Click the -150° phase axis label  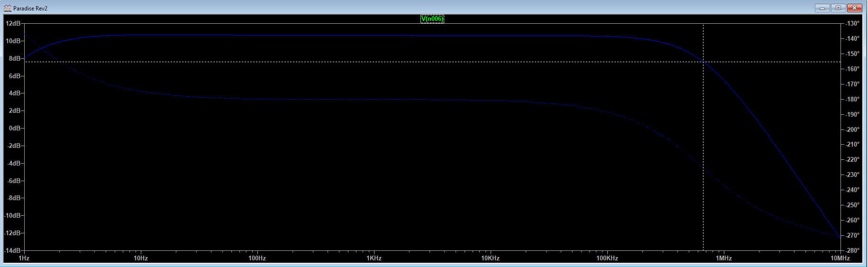point(852,54)
